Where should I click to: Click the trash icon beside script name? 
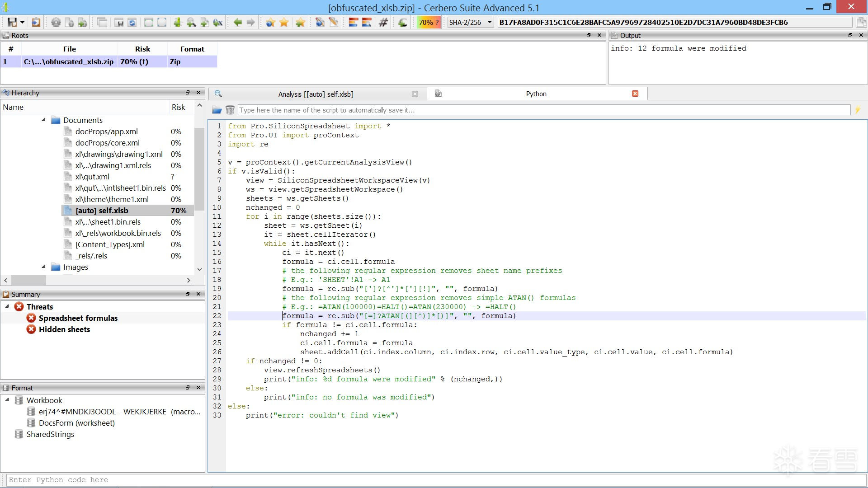(230, 110)
